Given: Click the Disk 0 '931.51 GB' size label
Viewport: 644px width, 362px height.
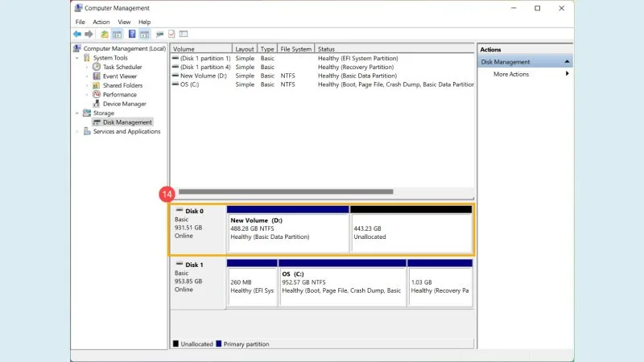Looking at the screenshot, I should (188, 228).
